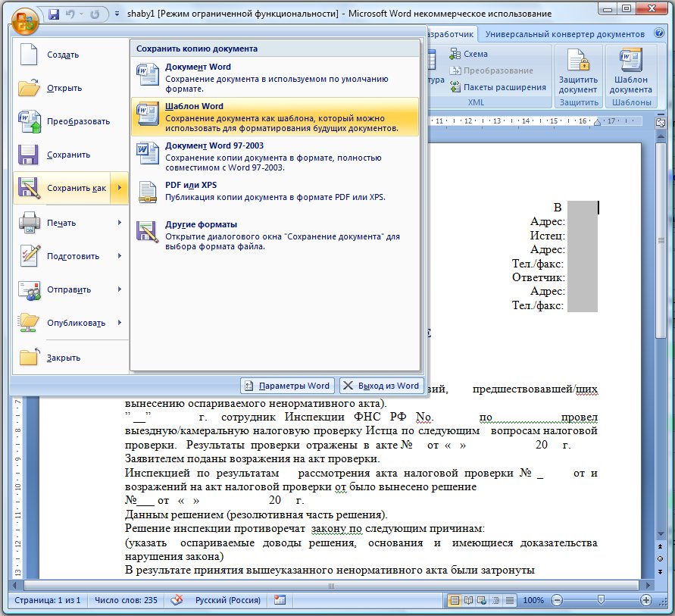The height and width of the screenshot is (616, 675).
Task: Click the right indent marker on ruler
Action: pos(597,123)
